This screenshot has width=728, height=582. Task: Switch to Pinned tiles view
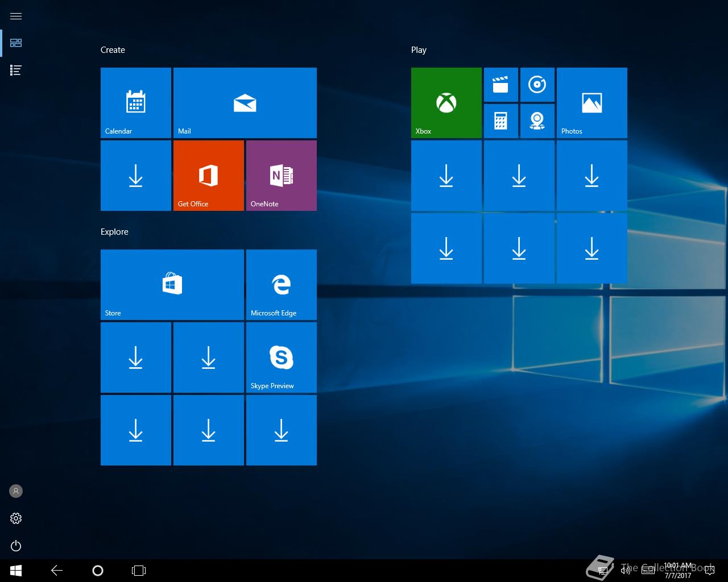16,43
